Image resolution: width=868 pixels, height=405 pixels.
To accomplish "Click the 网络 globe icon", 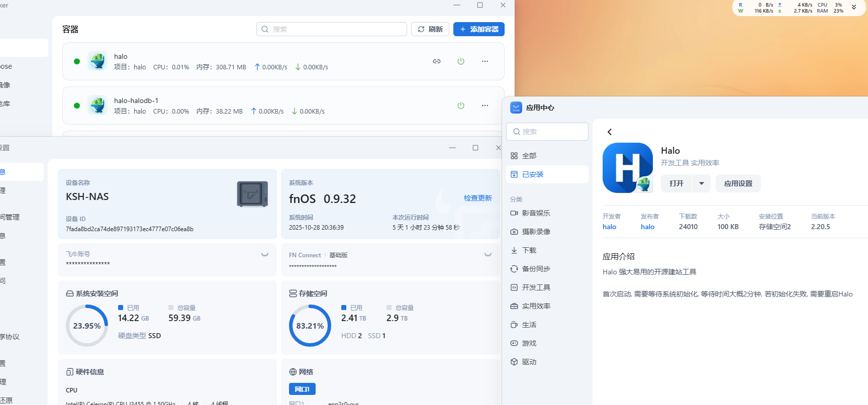I will pos(293,372).
